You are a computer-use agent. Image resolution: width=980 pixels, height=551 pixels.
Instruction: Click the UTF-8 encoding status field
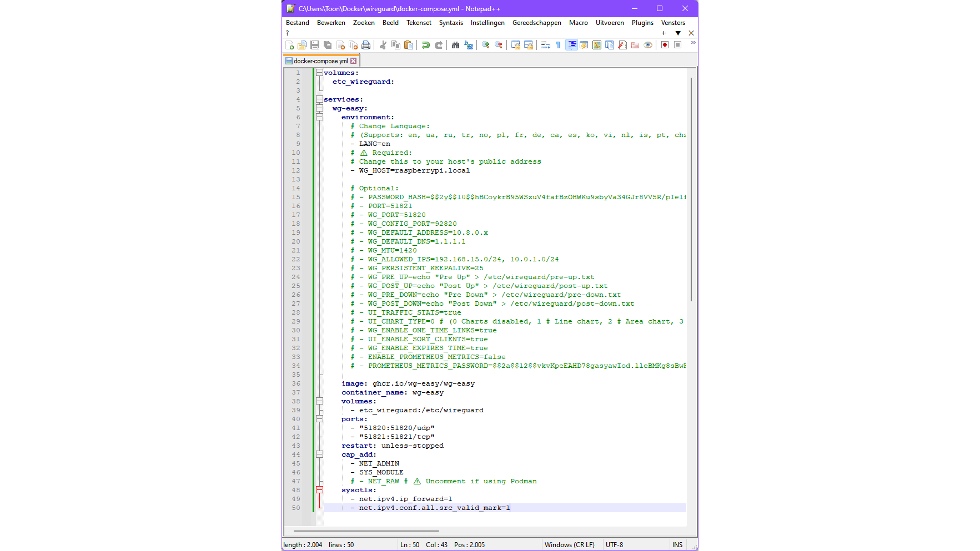tap(614, 545)
